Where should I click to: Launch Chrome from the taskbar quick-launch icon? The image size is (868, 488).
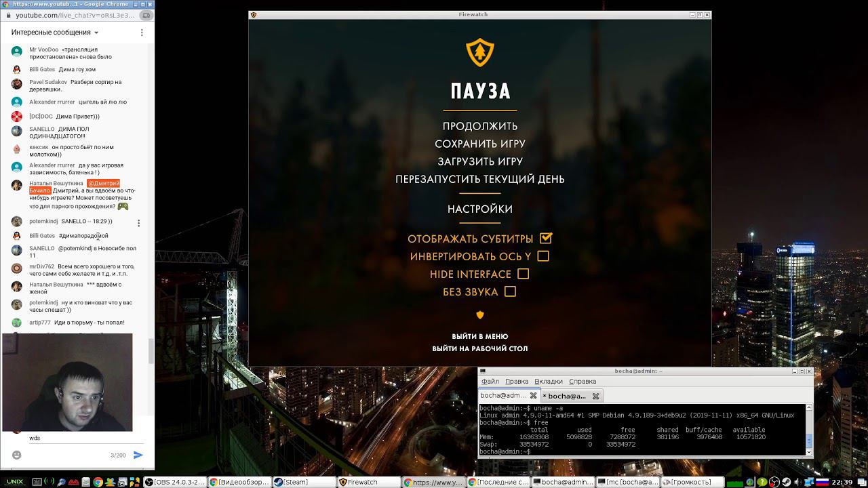[x=98, y=482]
